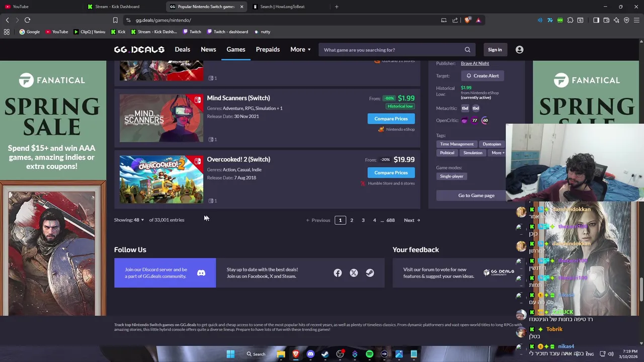The height and width of the screenshot is (362, 644).
Task: Select the Political tag
Action: 447,153
